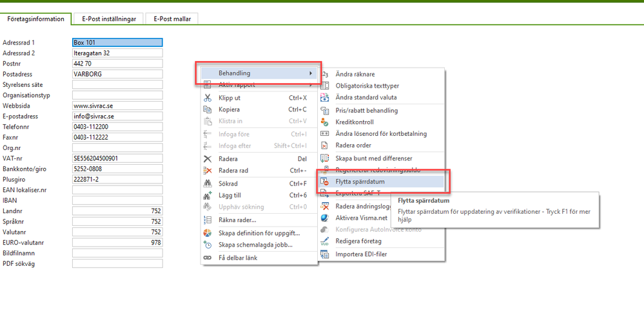Click the empty Org.nr field
Screen dimensions: 644x329
(x=117, y=147)
